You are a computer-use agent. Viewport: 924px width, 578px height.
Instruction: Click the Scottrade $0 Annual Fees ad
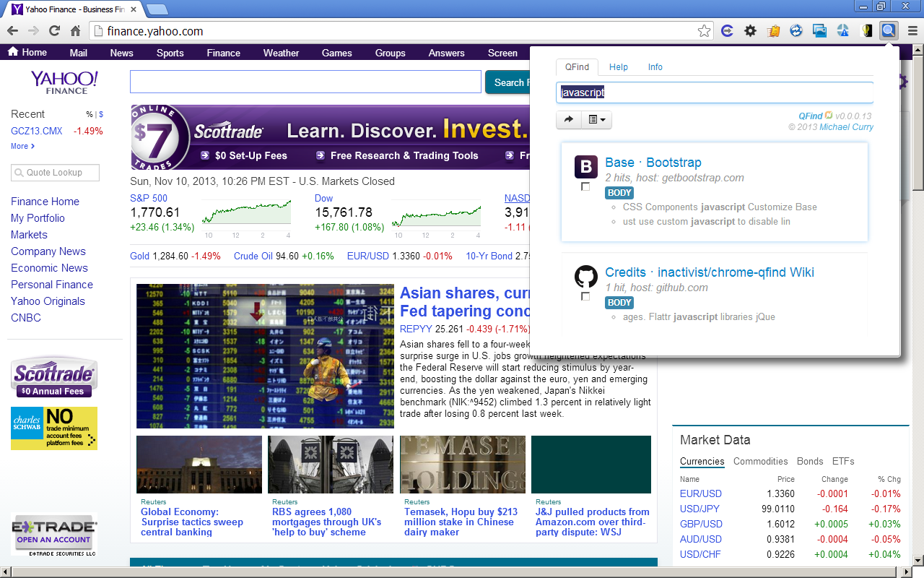pyautogui.click(x=54, y=377)
